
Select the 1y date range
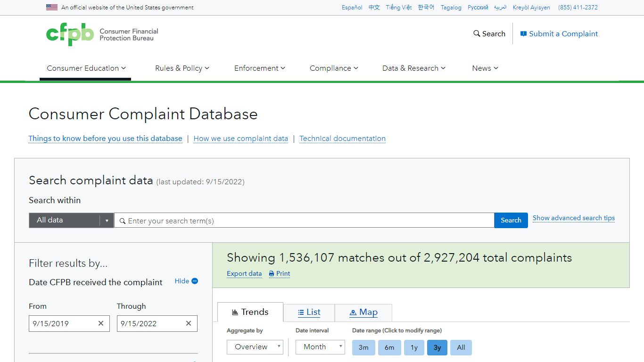tap(414, 347)
